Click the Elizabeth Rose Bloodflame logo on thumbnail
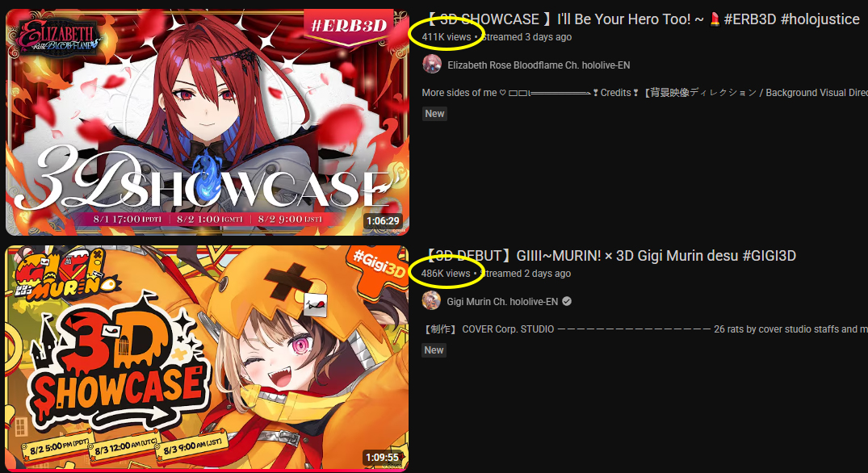 [x=59, y=37]
